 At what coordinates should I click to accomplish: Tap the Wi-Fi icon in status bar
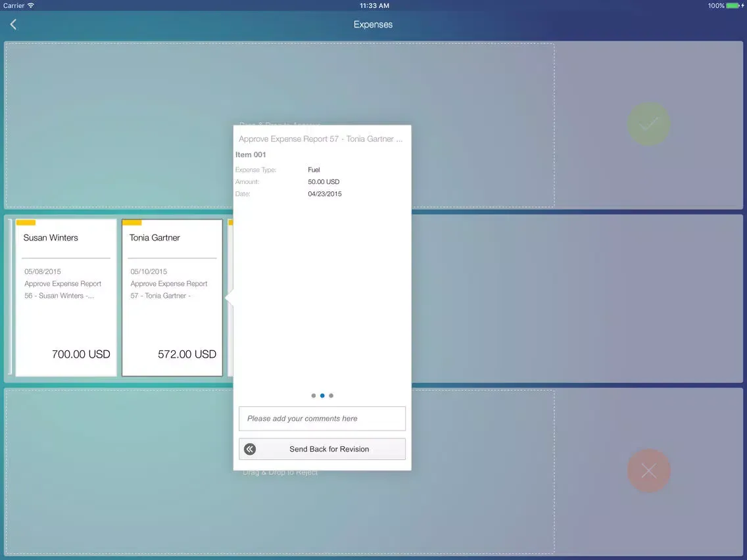click(31, 6)
